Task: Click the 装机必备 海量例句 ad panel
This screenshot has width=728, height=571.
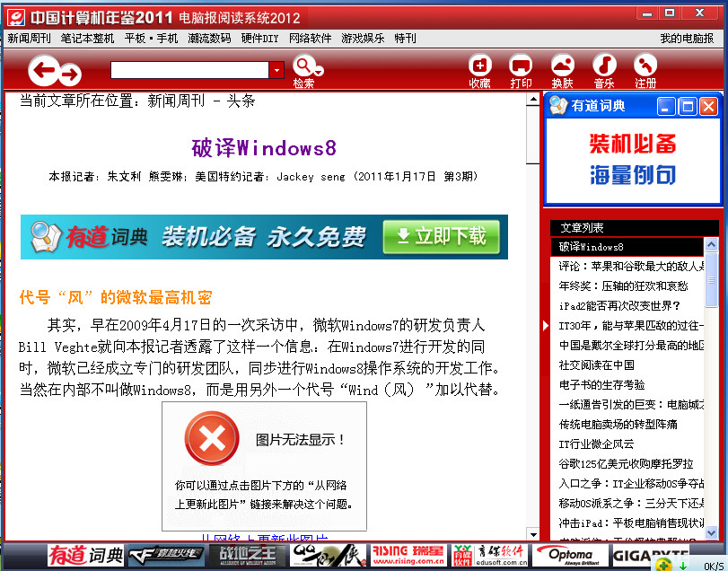Action: (632, 161)
